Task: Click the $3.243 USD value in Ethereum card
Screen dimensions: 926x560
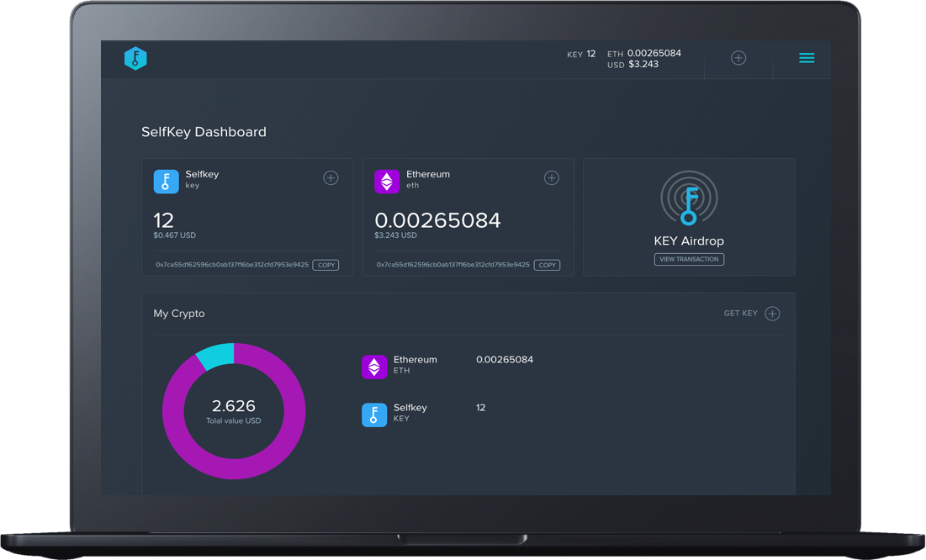Action: click(395, 235)
